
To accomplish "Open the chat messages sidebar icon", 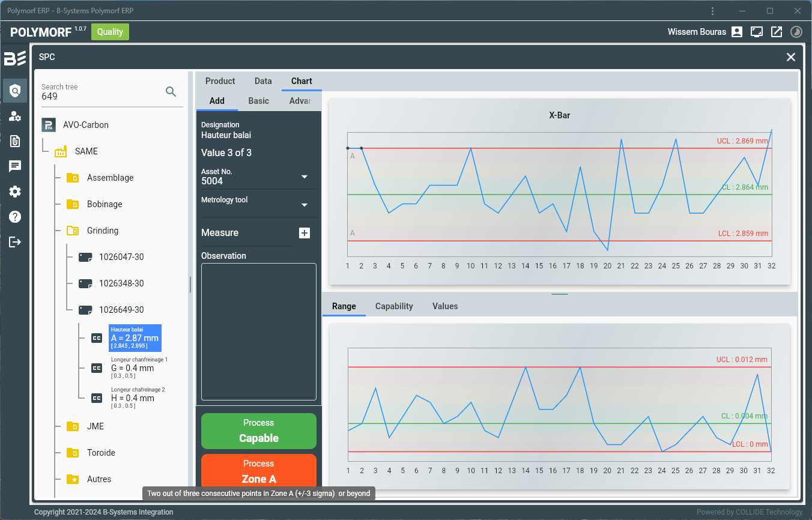I will tap(15, 166).
